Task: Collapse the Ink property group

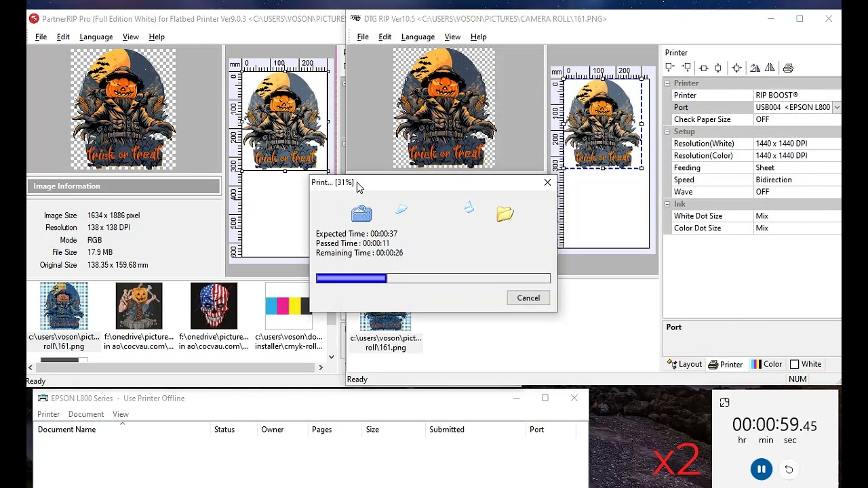Action: (x=667, y=204)
